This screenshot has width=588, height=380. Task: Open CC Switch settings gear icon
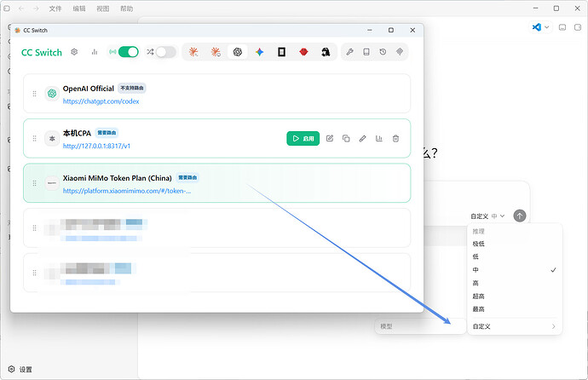(74, 52)
